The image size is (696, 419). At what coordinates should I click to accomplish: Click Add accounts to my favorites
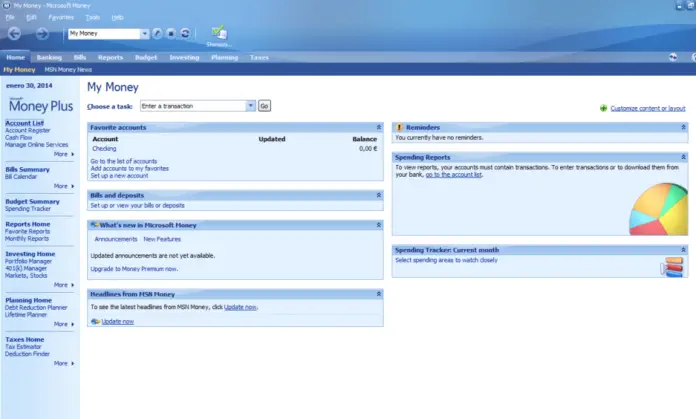pyautogui.click(x=130, y=168)
